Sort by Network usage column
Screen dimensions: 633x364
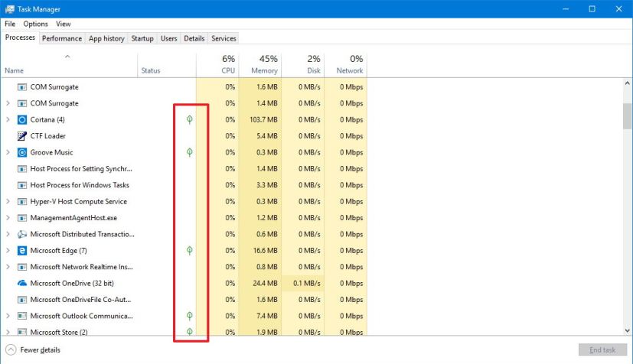tap(346, 65)
